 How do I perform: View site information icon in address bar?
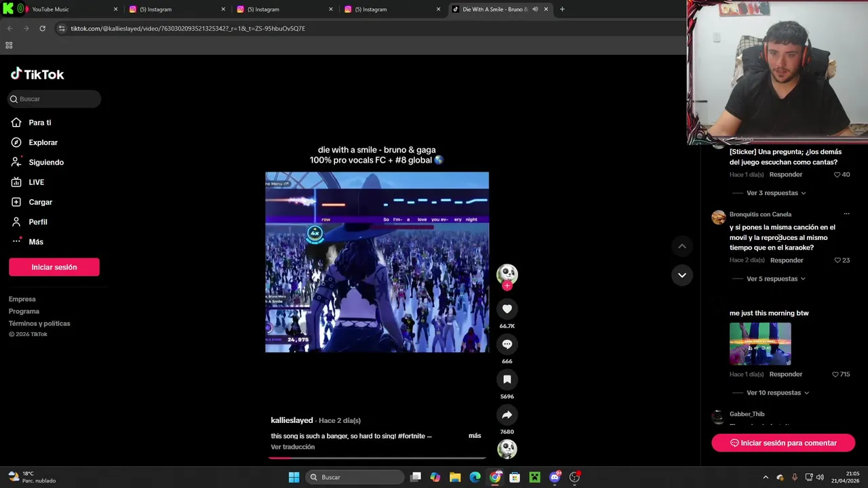point(62,28)
